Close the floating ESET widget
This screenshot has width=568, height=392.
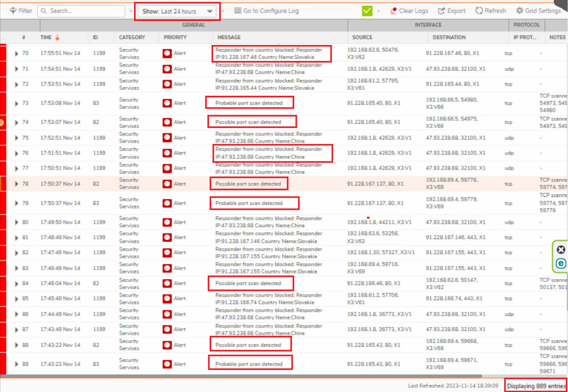[561, 250]
